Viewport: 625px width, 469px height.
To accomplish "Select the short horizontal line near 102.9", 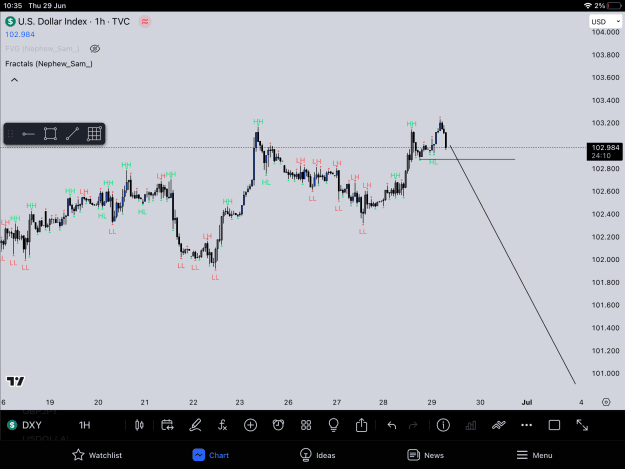I will (x=467, y=159).
